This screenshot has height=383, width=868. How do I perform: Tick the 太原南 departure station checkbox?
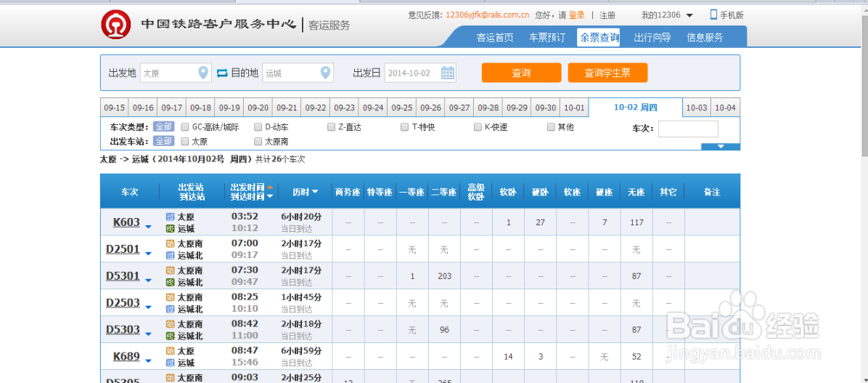tap(258, 142)
